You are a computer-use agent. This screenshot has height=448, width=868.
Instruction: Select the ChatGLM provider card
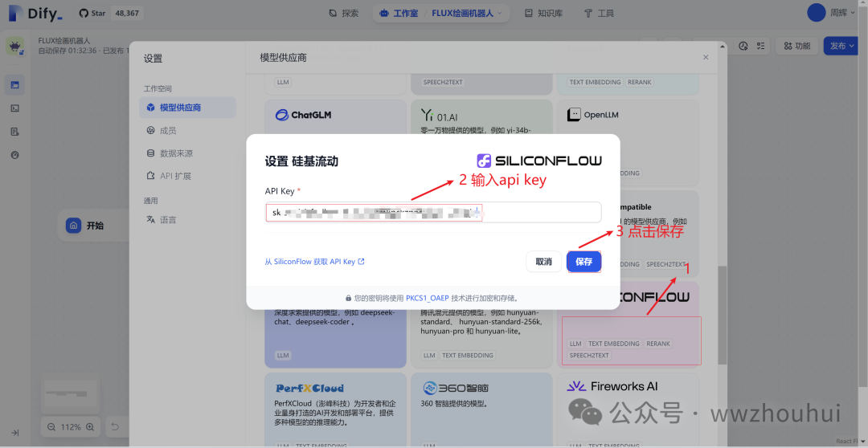coord(335,116)
